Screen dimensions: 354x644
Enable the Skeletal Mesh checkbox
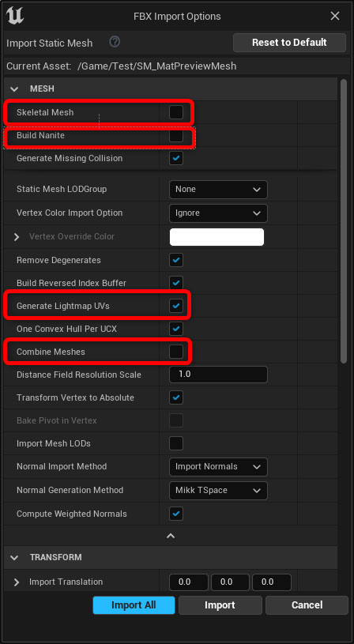[176, 112]
